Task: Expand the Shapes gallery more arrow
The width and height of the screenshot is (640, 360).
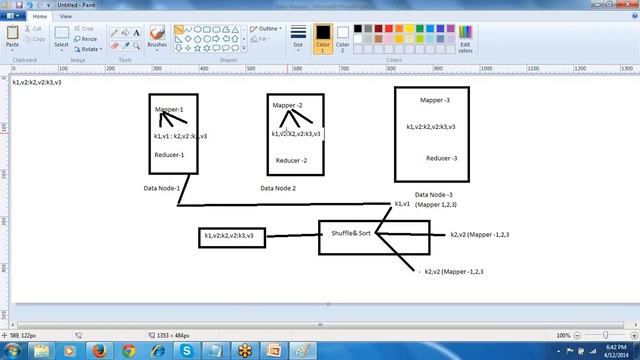Action: 244,48
